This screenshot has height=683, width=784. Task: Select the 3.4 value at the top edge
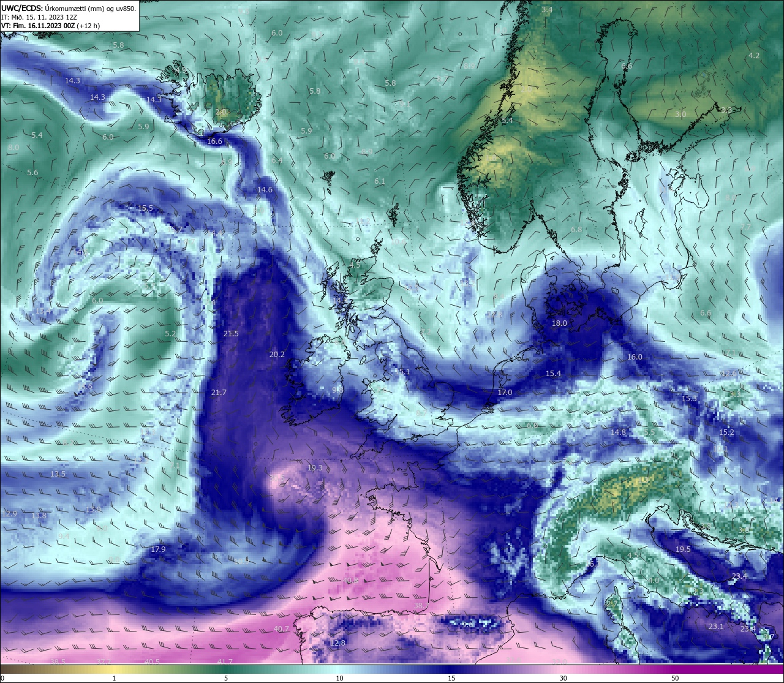tap(547, 10)
